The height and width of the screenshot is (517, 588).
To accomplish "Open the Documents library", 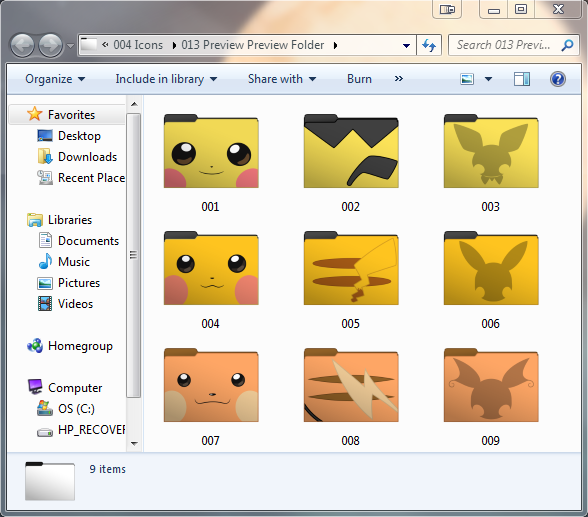I will click(x=88, y=241).
